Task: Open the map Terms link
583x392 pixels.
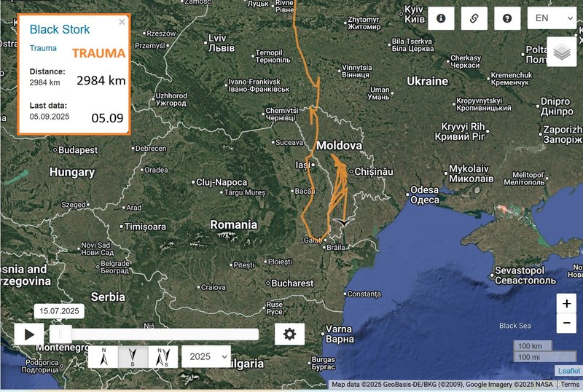Action: [x=570, y=384]
